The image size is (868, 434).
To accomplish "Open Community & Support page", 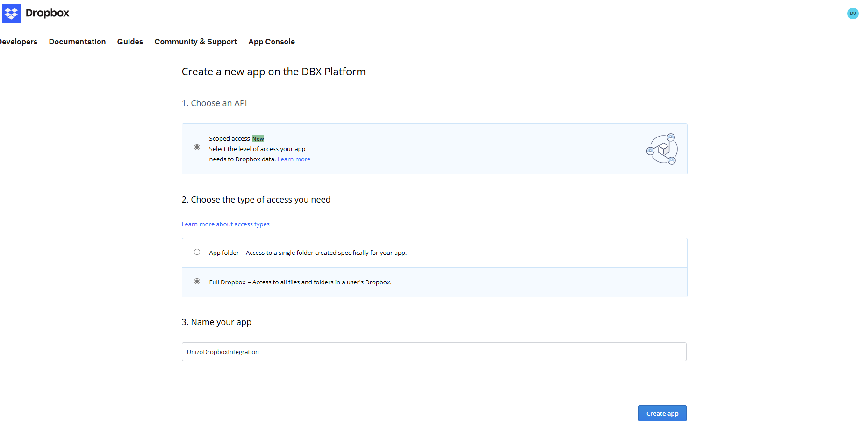I will pos(195,42).
